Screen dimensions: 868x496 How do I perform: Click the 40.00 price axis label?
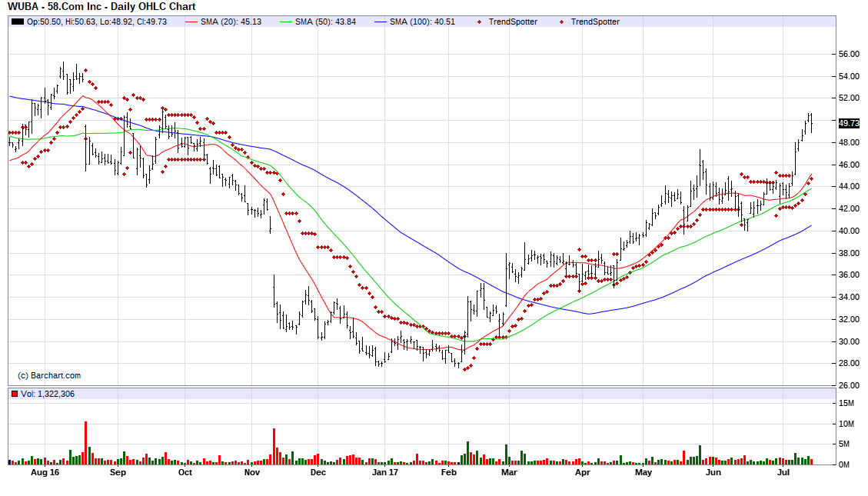(x=850, y=231)
